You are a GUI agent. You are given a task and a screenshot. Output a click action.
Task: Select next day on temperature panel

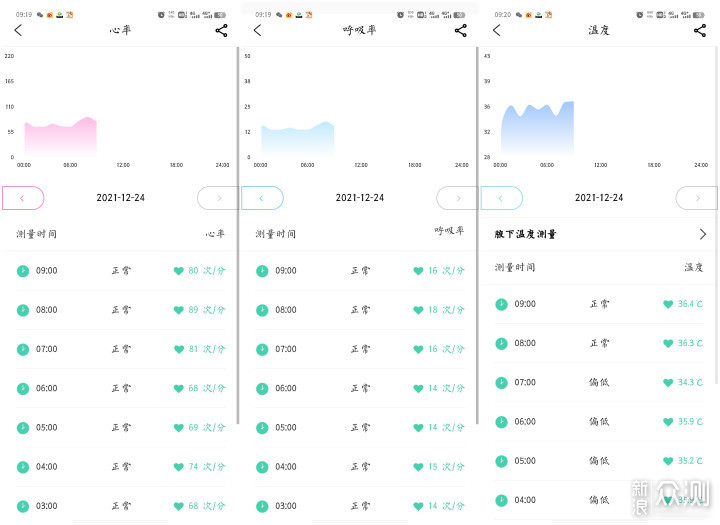coord(697,198)
